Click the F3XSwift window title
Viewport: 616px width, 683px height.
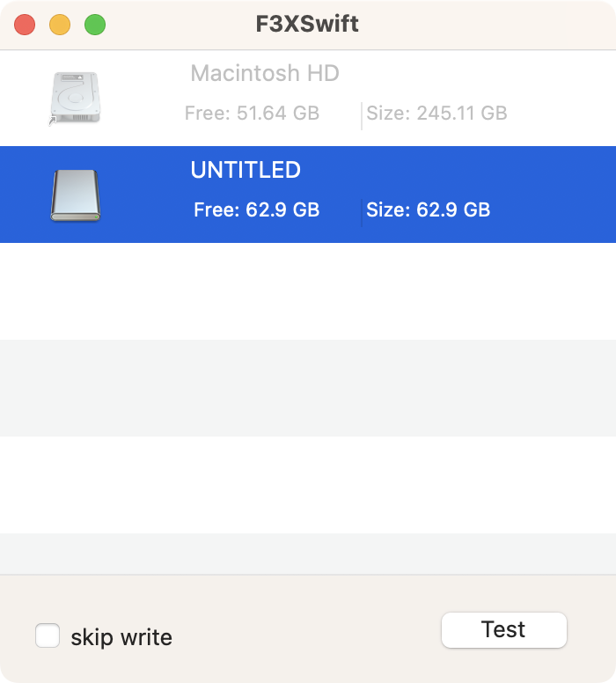coord(307,24)
